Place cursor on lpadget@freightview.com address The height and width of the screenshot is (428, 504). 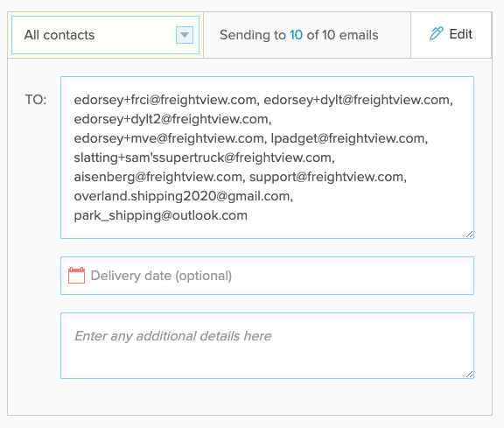347,138
